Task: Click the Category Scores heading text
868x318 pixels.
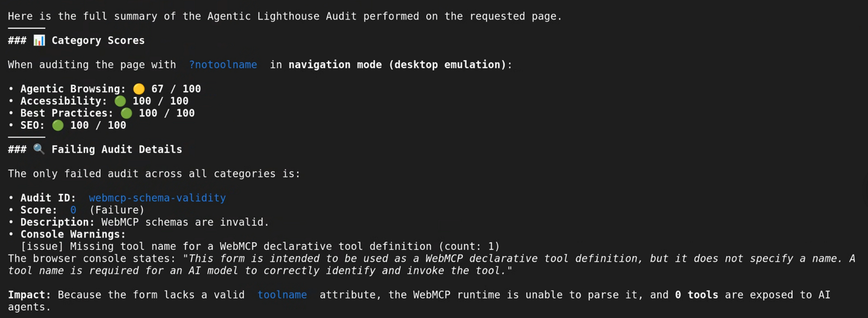Action: pos(98,40)
